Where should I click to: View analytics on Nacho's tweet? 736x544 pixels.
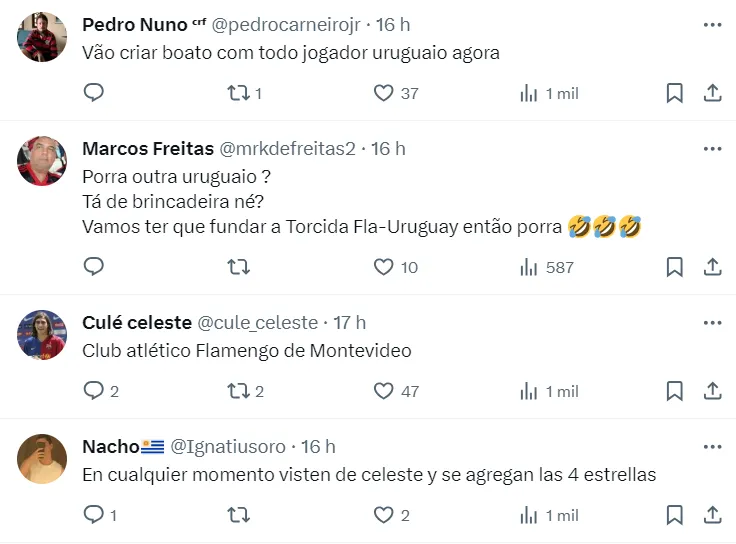point(529,515)
